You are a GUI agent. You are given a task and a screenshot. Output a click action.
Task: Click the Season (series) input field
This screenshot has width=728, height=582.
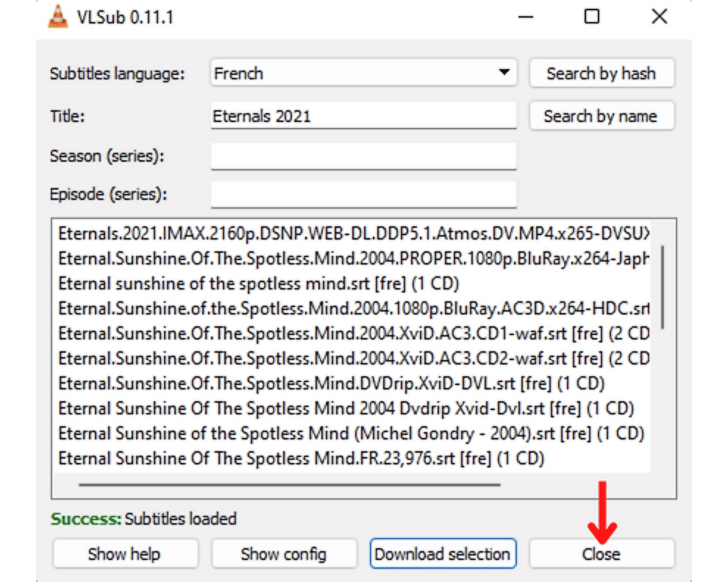364,156
